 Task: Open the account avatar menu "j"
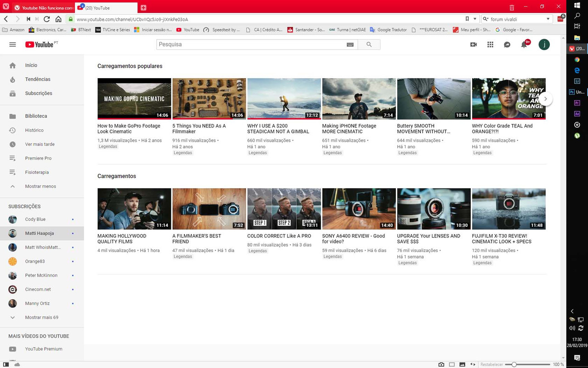click(x=544, y=45)
